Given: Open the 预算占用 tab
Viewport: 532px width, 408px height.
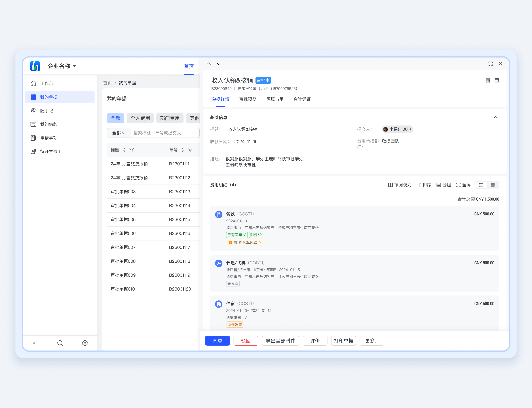Looking at the screenshot, I should (x=275, y=99).
